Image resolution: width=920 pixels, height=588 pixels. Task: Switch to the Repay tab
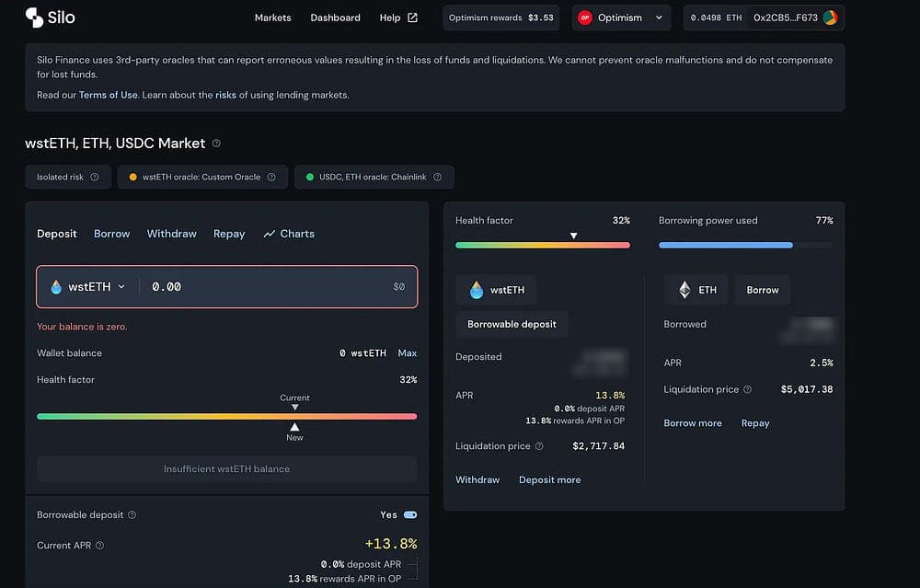(x=229, y=234)
